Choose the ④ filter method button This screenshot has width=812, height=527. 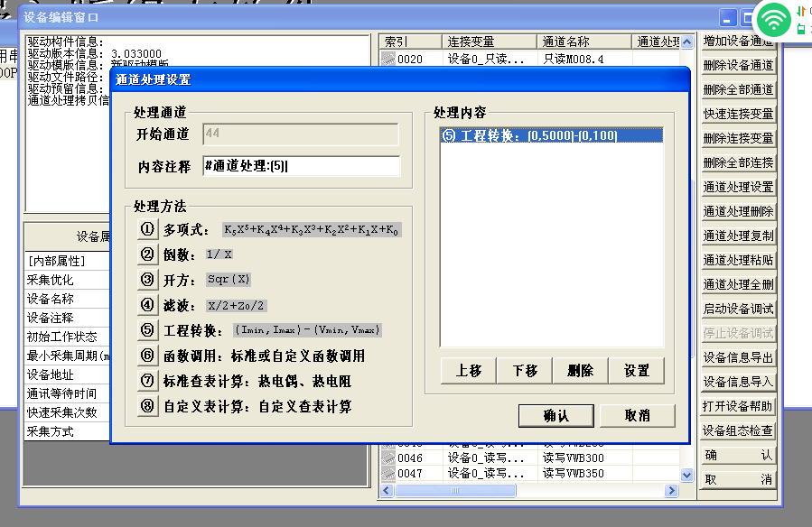point(147,305)
